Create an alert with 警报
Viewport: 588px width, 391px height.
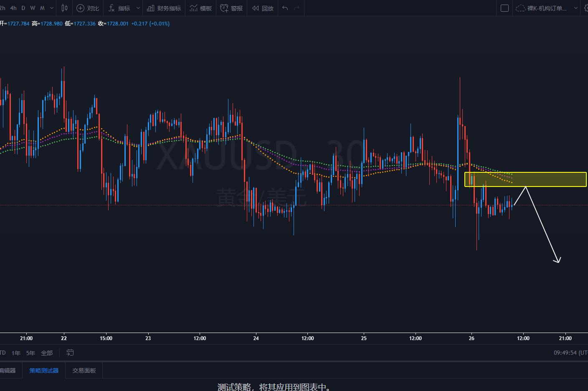tap(231, 8)
